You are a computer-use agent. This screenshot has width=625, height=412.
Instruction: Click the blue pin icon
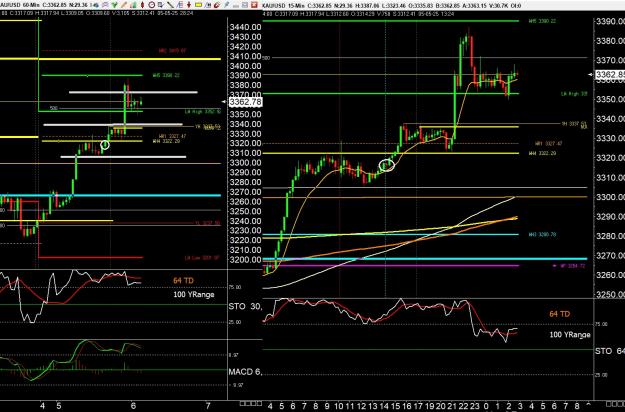tap(226, 5)
